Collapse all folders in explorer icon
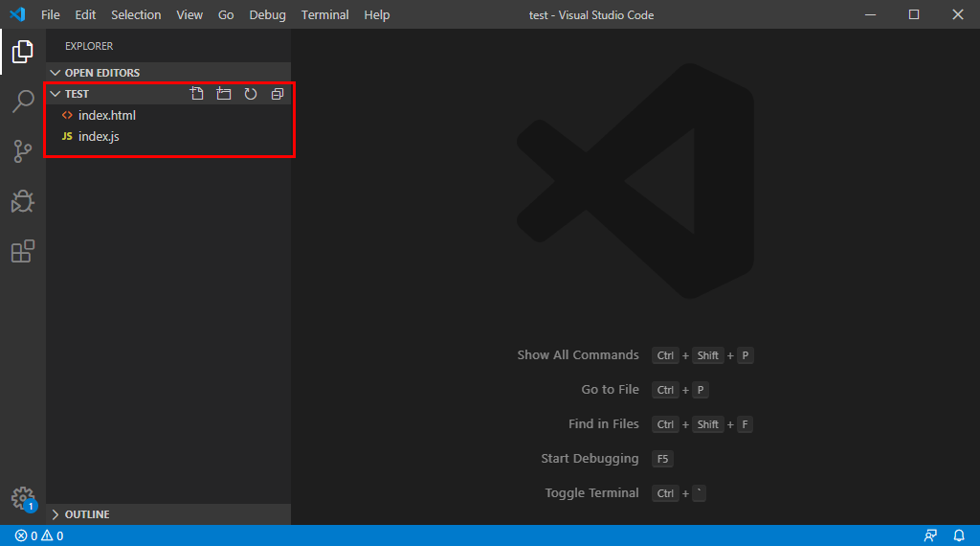The width and height of the screenshot is (980, 546). point(278,94)
